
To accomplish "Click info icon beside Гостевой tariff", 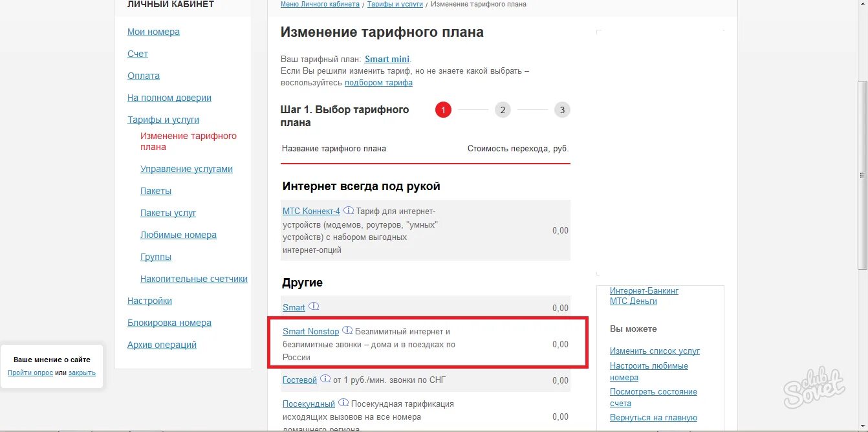I will pyautogui.click(x=325, y=378).
